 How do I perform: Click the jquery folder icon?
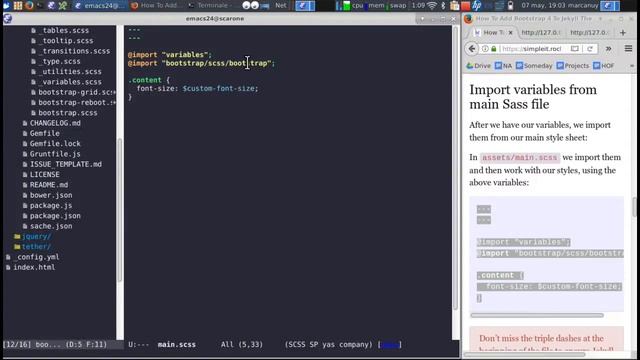17,236
